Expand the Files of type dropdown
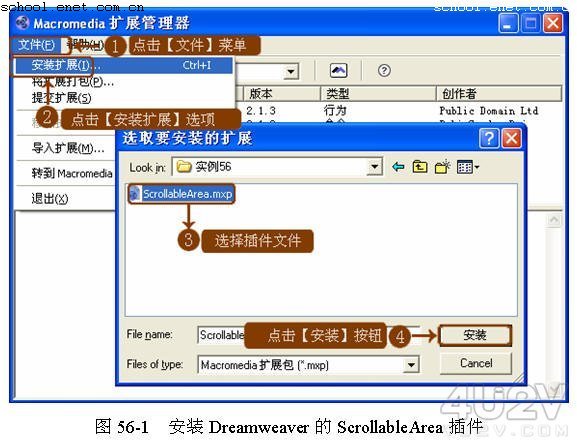Screen dimensions: 577x440 [411, 365]
